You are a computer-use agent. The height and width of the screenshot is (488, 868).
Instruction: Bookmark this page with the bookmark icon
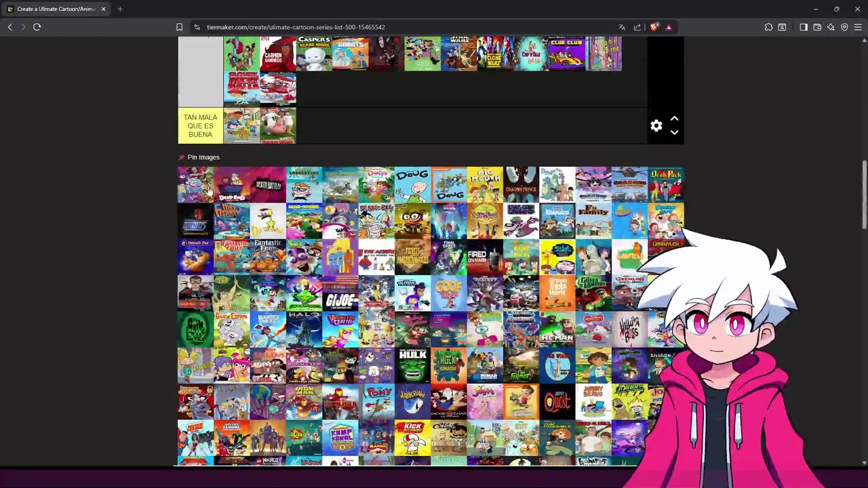coord(179,27)
